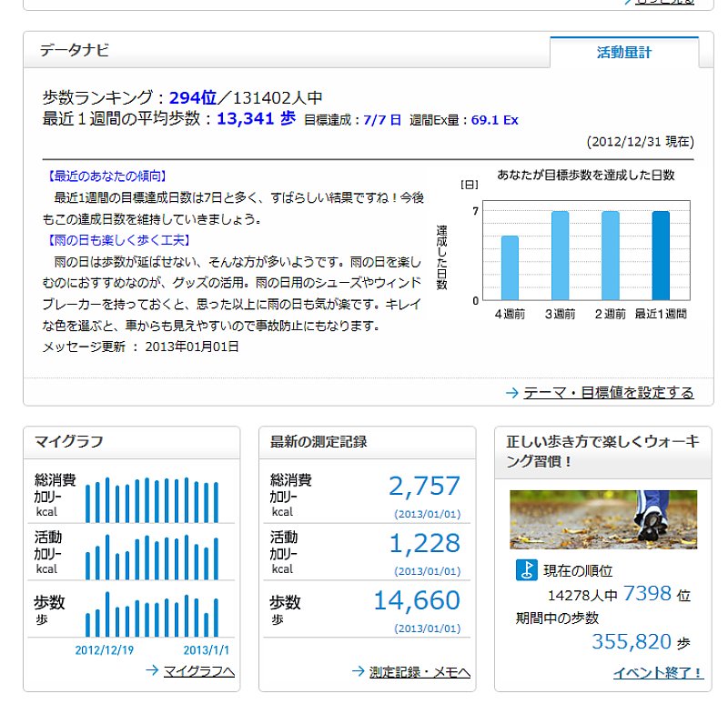This screenshot has height=704, width=728.
Task: Click arrow icon beside 測定記録・メモへ
Action: (x=359, y=671)
